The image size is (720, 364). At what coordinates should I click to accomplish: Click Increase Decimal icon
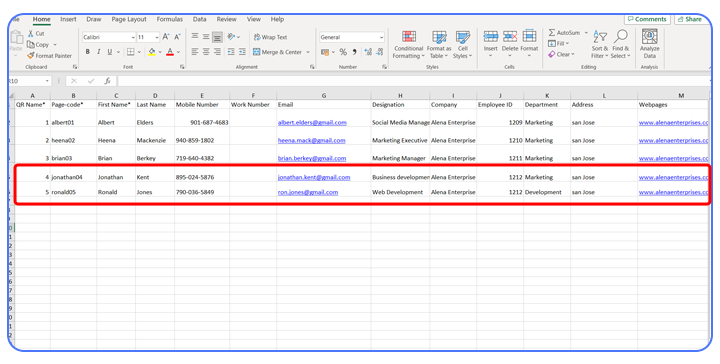368,52
